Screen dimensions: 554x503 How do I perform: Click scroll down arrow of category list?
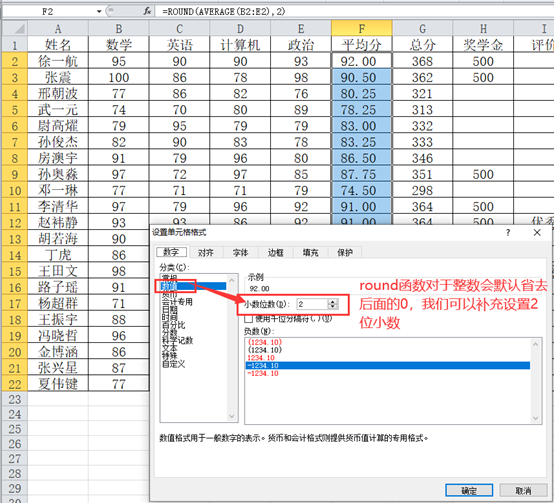tap(232, 416)
